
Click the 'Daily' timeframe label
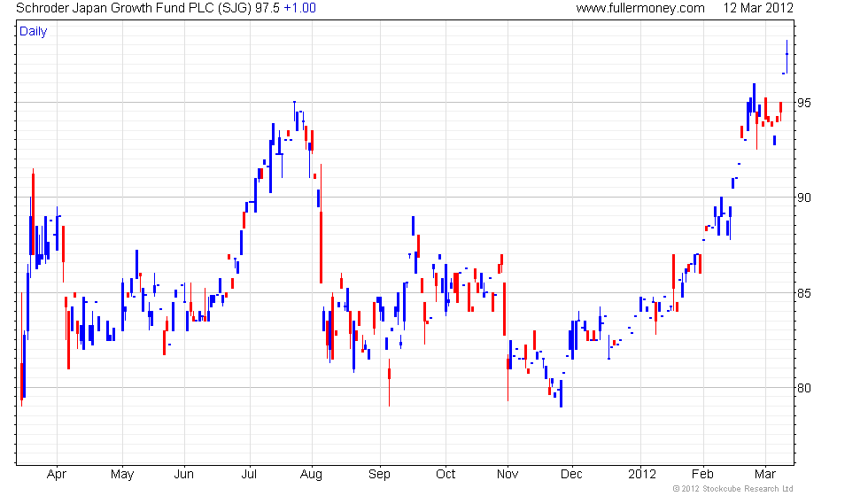pos(34,32)
